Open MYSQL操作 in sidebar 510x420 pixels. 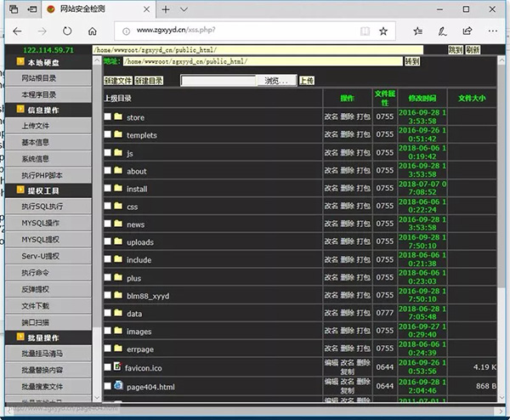coord(48,223)
